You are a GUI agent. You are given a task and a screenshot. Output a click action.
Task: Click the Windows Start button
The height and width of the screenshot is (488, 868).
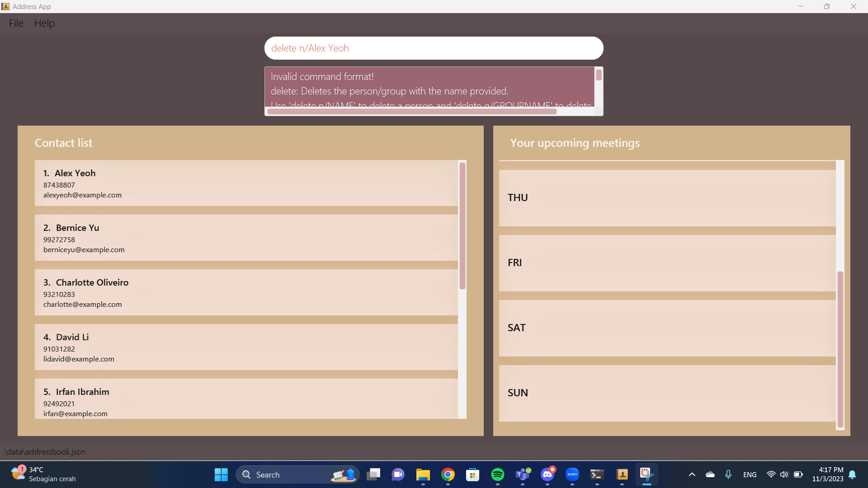pyautogui.click(x=221, y=474)
